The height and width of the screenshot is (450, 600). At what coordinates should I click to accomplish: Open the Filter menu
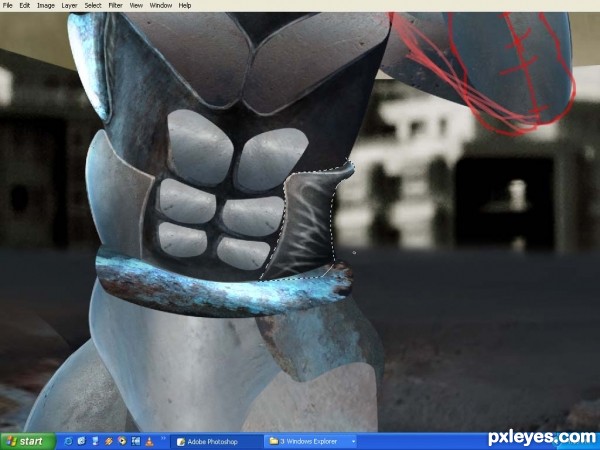(x=115, y=5)
